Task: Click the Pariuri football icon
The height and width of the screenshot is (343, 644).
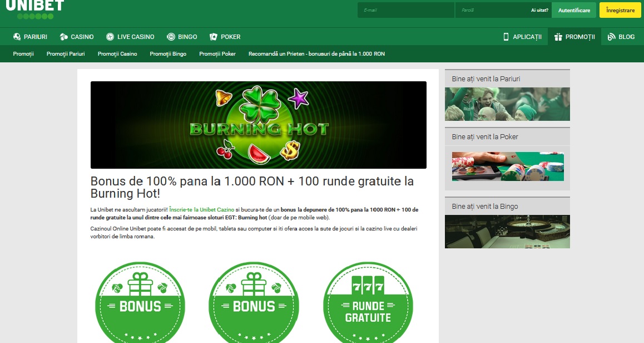Action: coord(17,37)
